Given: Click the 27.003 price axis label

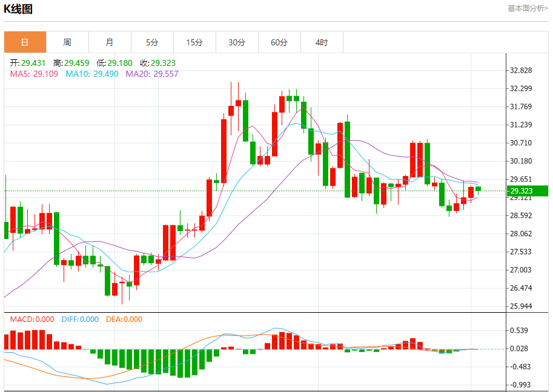Looking at the screenshot, I should [521, 270].
